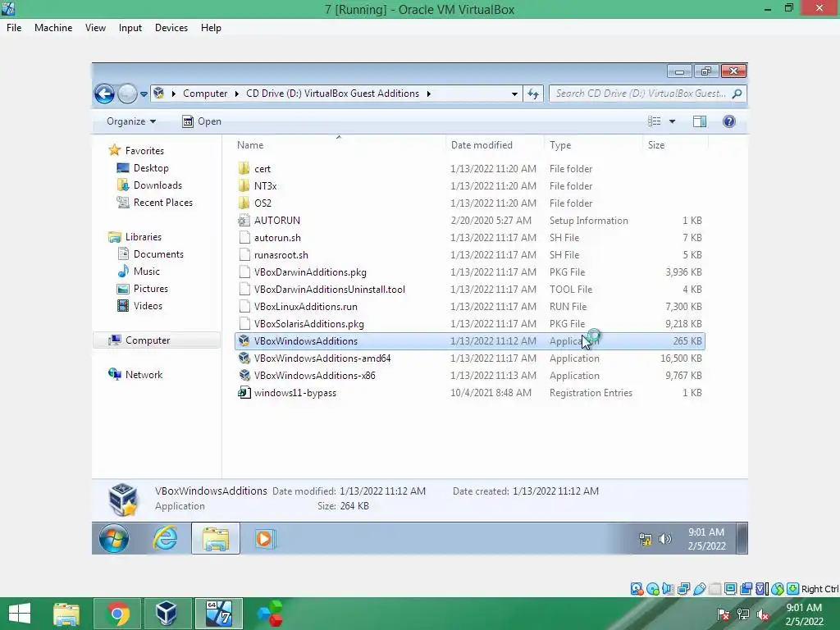Select the AUTORUN setup information file icon

point(244,220)
